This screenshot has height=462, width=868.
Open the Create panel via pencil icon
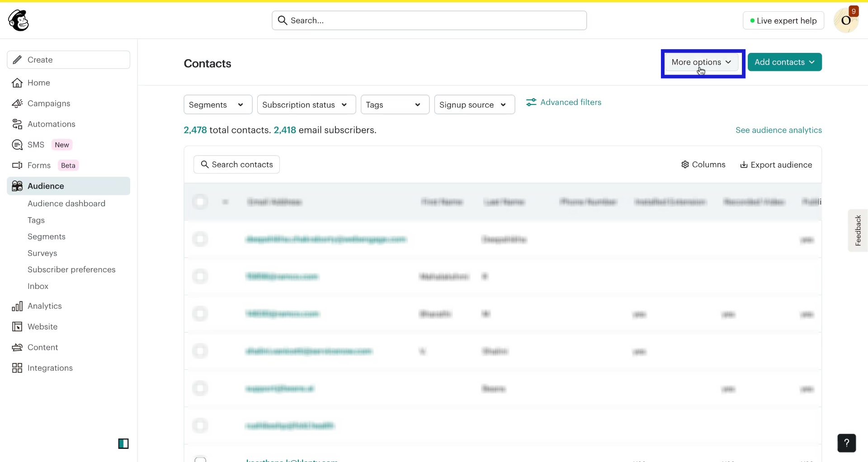pyautogui.click(x=17, y=59)
